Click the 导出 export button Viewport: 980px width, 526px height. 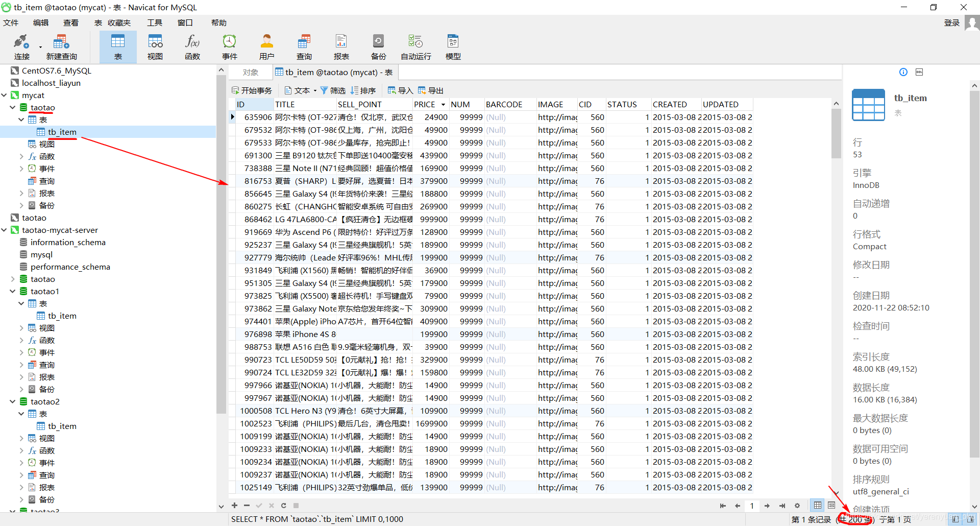pyautogui.click(x=431, y=90)
